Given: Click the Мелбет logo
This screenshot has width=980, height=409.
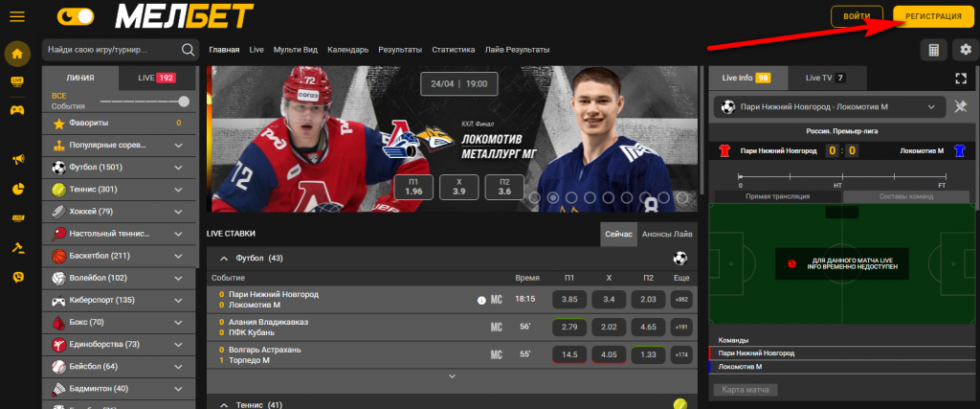Looking at the screenshot, I should coord(184,17).
